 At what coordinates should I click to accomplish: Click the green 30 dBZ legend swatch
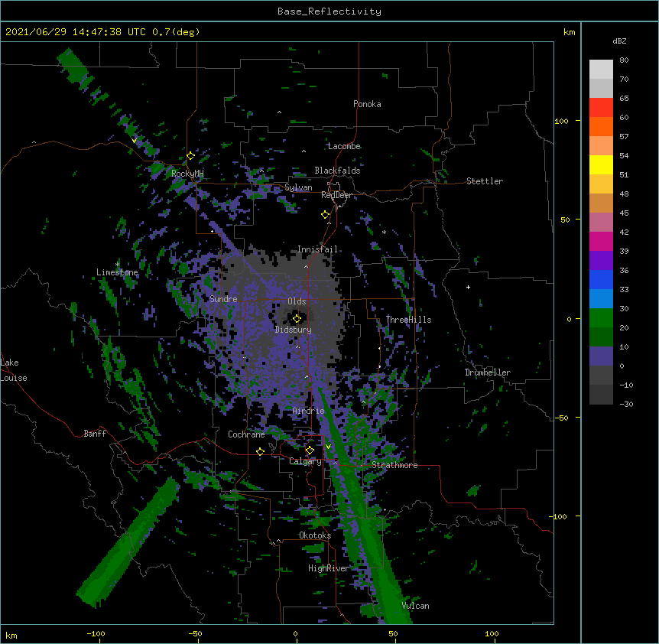click(x=601, y=318)
